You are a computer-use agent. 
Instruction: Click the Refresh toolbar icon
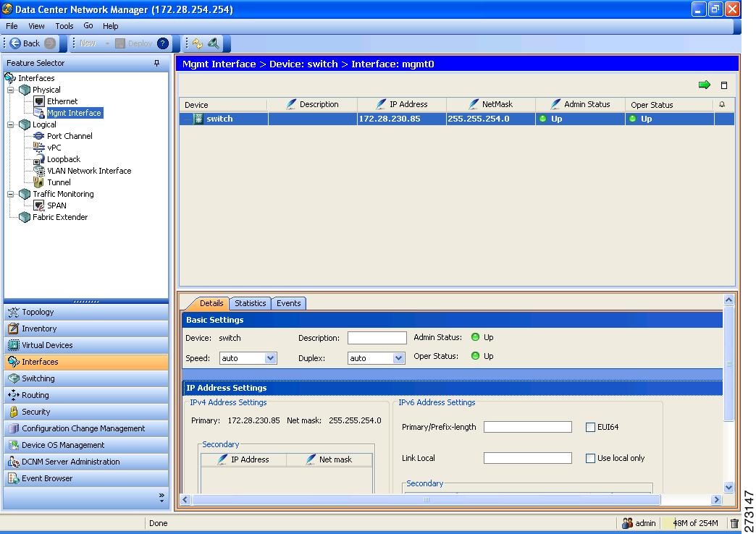tap(198, 43)
